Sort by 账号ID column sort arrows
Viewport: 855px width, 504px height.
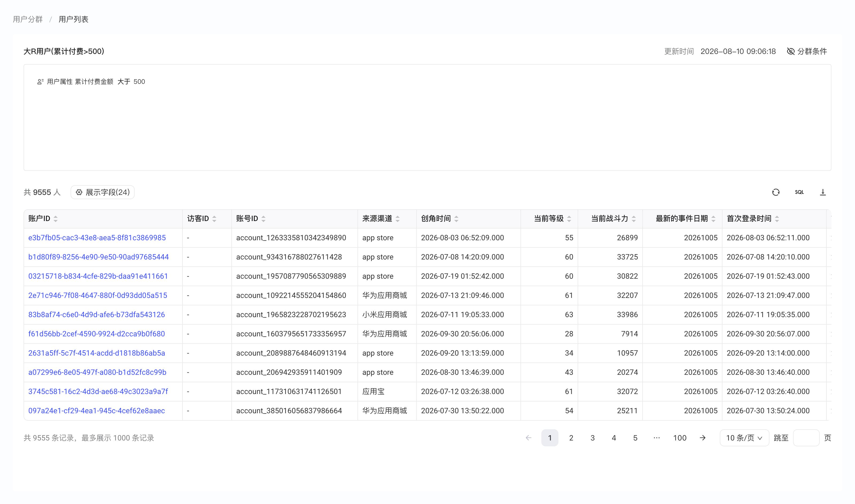pyautogui.click(x=263, y=219)
